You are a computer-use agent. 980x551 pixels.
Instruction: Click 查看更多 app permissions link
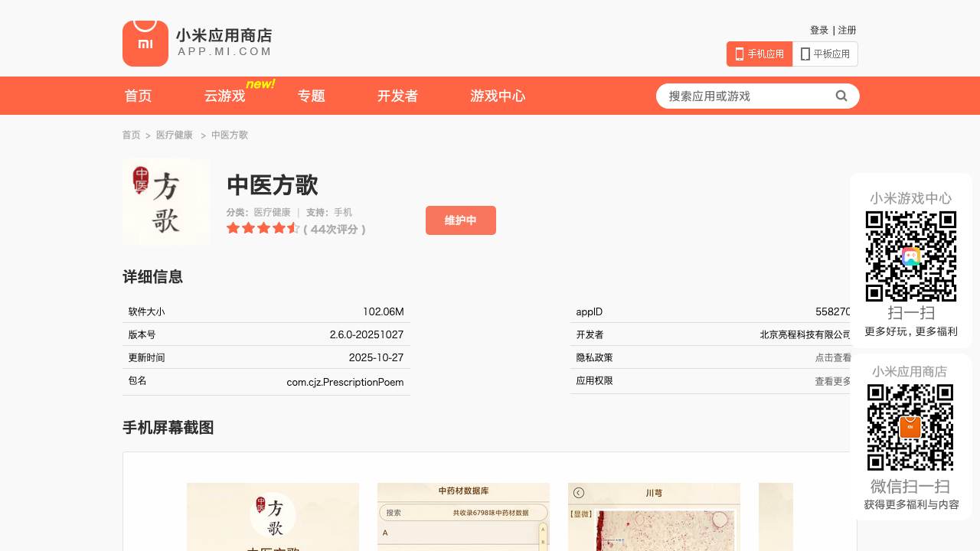pyautogui.click(x=833, y=381)
